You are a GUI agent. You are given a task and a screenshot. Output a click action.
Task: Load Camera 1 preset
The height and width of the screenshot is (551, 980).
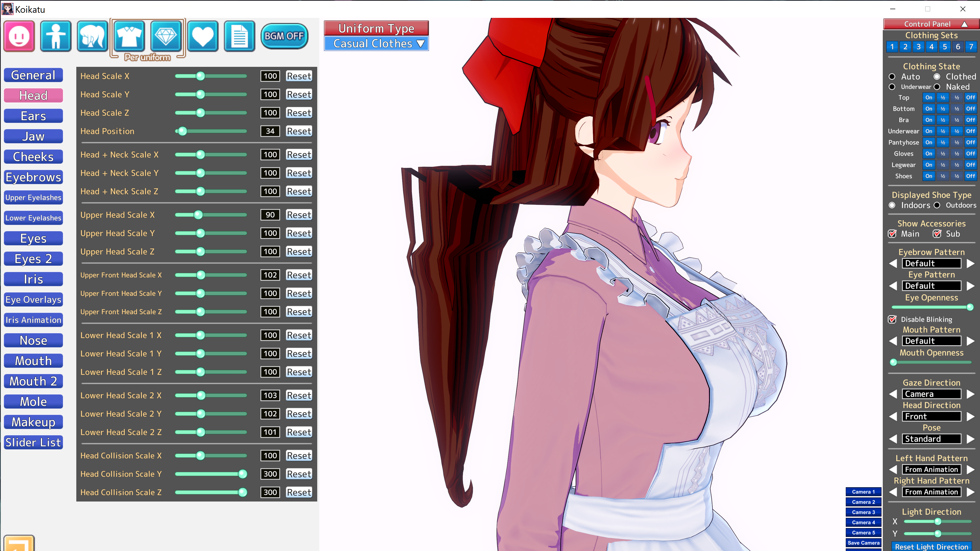(863, 492)
